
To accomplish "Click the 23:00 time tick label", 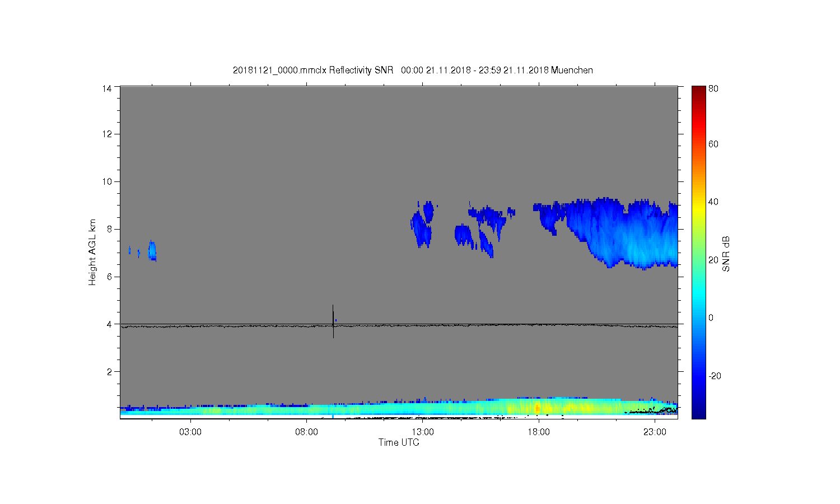I will [655, 432].
